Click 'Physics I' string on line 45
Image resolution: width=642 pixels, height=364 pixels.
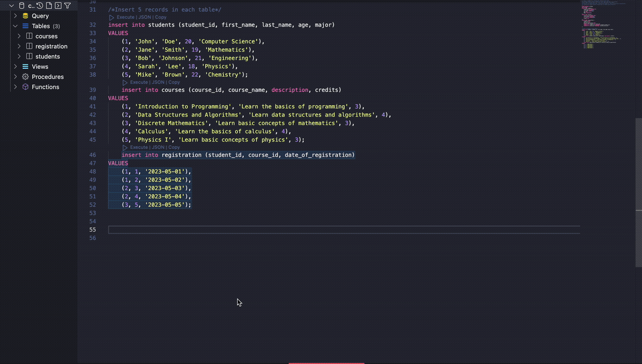153,140
